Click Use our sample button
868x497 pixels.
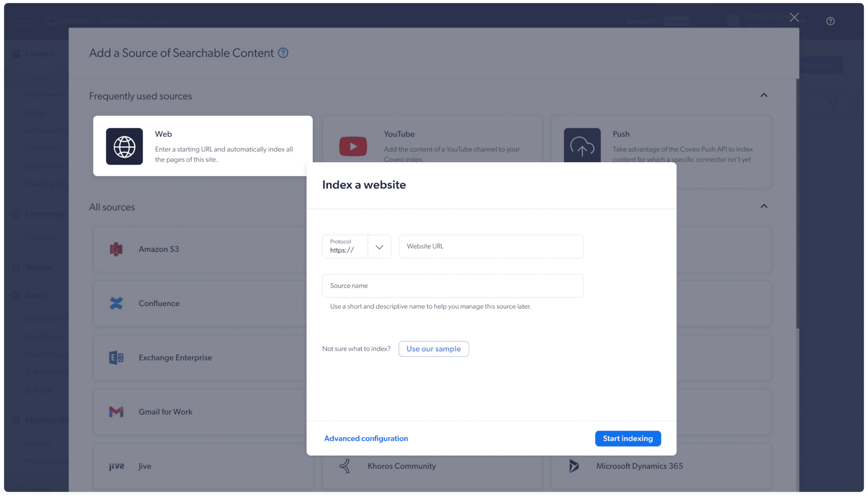[434, 349]
